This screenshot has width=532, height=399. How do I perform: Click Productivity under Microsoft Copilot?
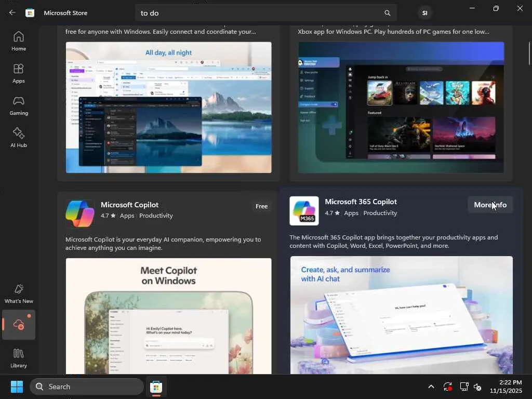156,216
